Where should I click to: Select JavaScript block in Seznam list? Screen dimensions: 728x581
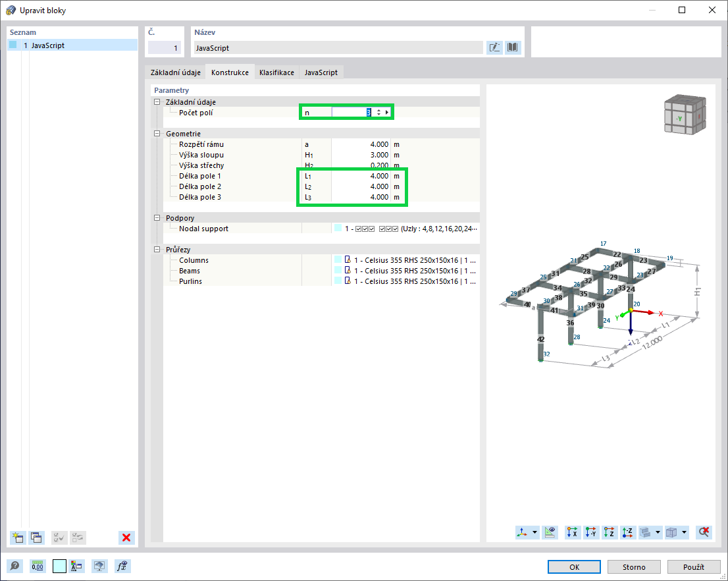[72, 45]
